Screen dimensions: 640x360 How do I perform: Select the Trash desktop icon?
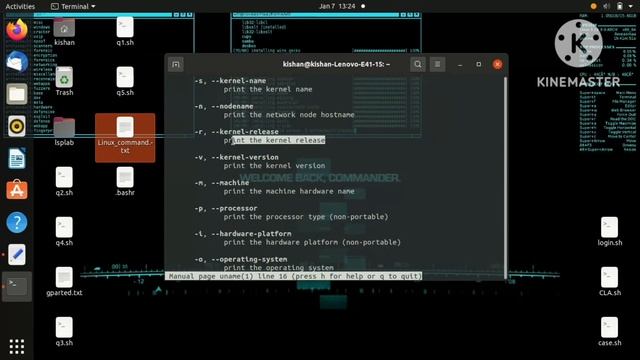(64, 81)
